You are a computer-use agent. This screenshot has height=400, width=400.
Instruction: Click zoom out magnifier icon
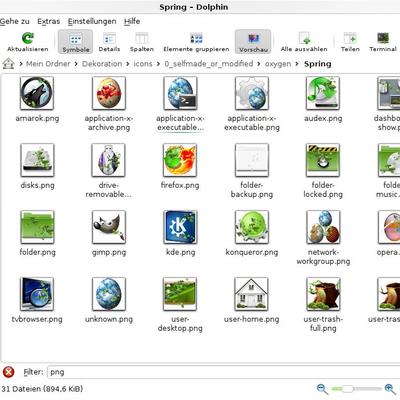(322, 389)
